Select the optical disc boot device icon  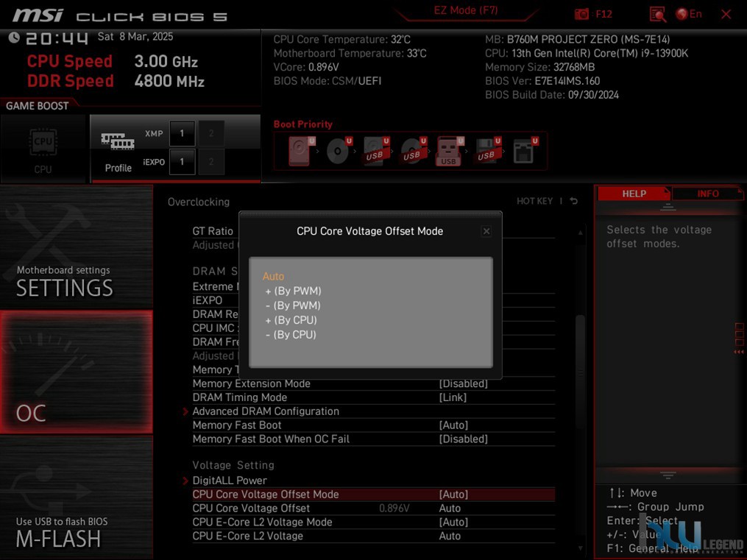339,151
